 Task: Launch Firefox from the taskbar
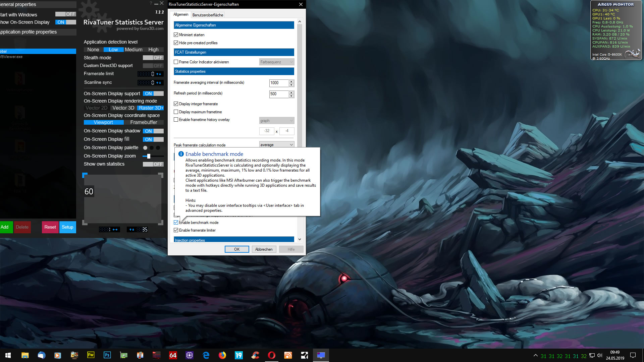click(x=222, y=355)
